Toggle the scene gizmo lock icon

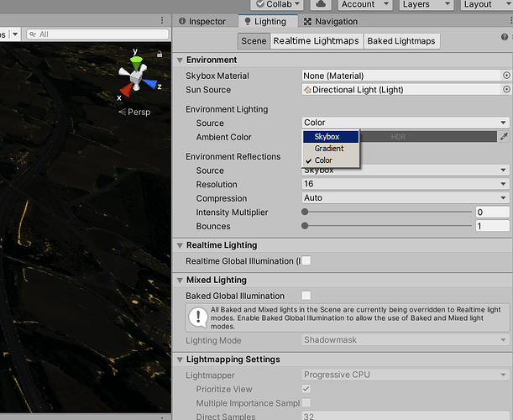click(160, 54)
